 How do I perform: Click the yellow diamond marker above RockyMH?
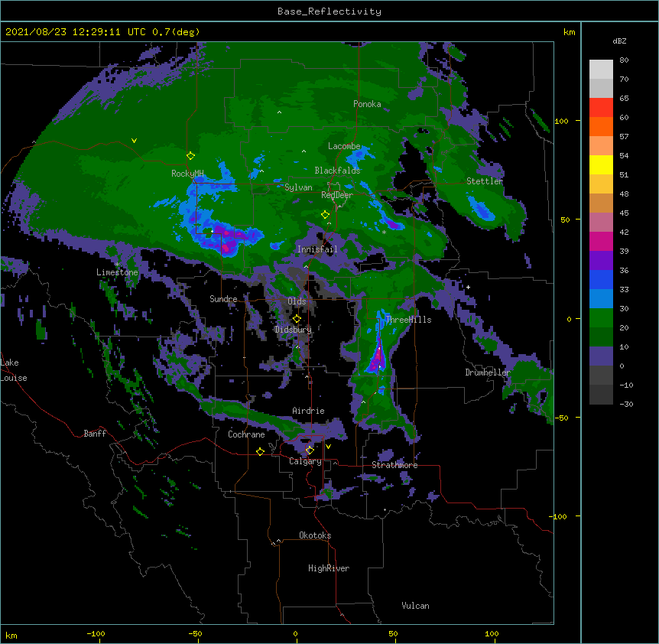point(190,156)
